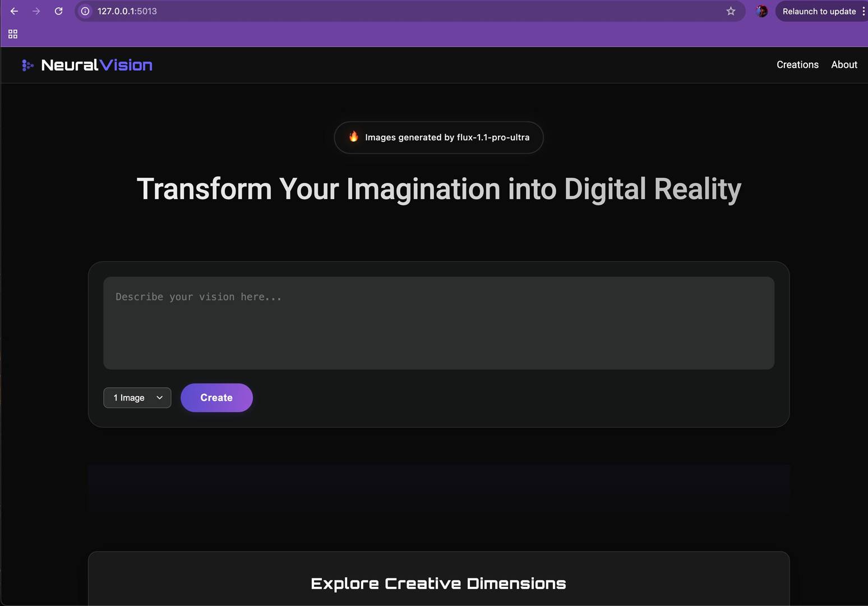Reload the page with the refresh icon

tap(58, 11)
